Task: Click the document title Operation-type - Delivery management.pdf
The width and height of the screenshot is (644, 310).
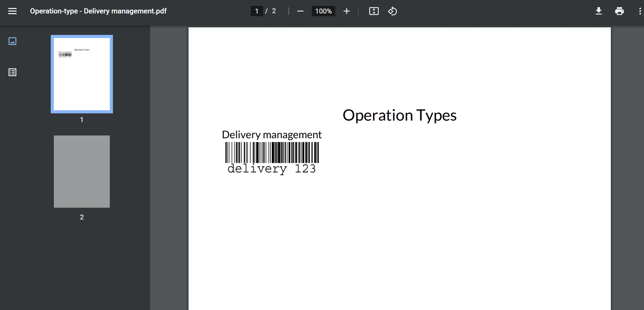Action: coord(98,11)
